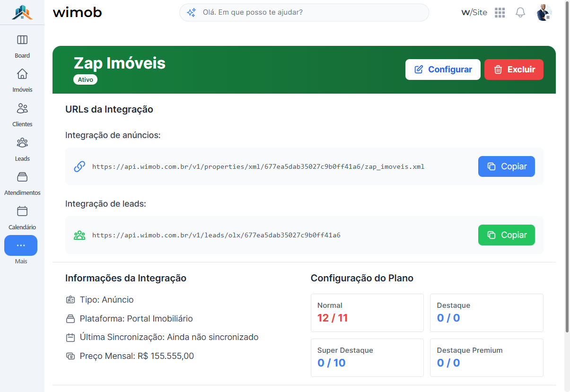The height and width of the screenshot is (392, 570).
Task: Click the house logo at top left
Action: 22,12
